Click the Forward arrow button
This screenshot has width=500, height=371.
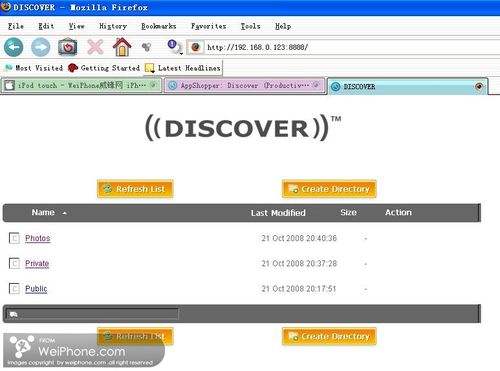41,47
